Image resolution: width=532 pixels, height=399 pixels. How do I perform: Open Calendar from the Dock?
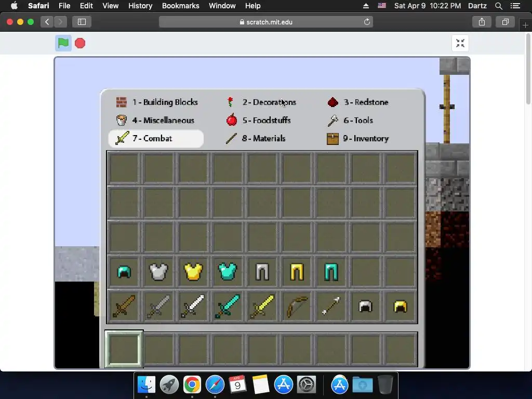(237, 385)
